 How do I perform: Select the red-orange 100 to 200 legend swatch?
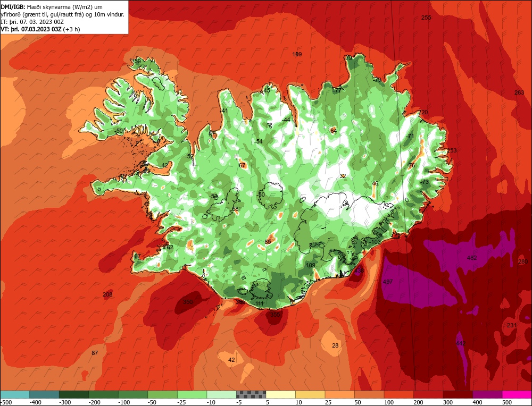[x=398, y=394]
